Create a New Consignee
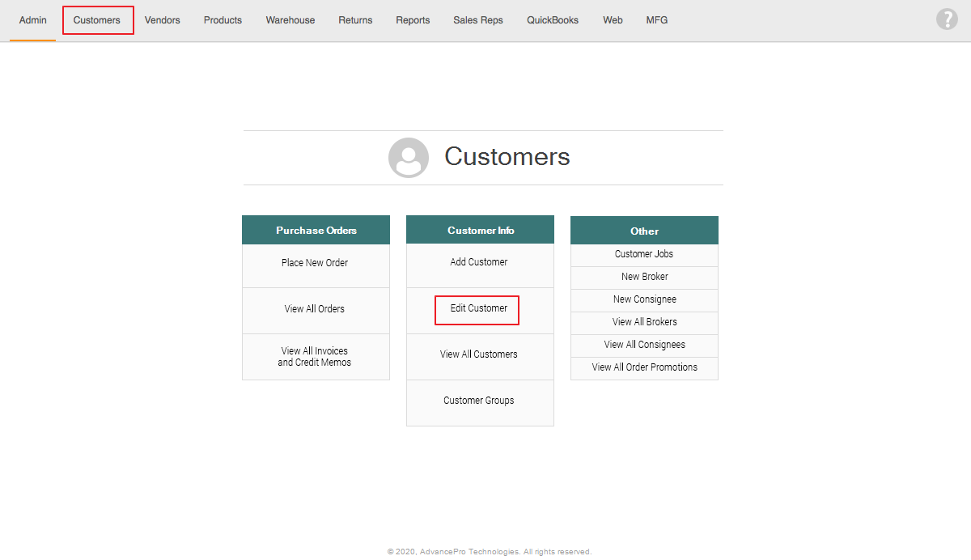The height and width of the screenshot is (560, 971). (x=644, y=299)
